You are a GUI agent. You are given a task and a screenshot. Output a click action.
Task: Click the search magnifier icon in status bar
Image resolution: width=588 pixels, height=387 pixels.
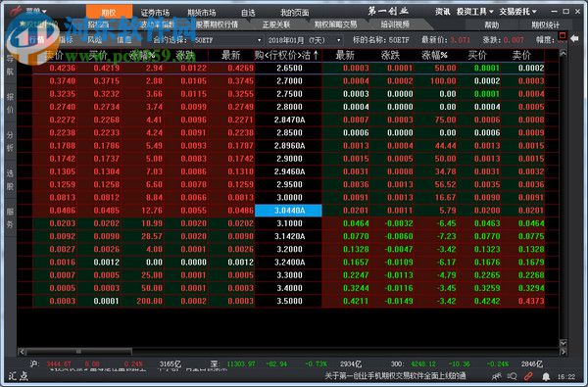[x=512, y=376]
